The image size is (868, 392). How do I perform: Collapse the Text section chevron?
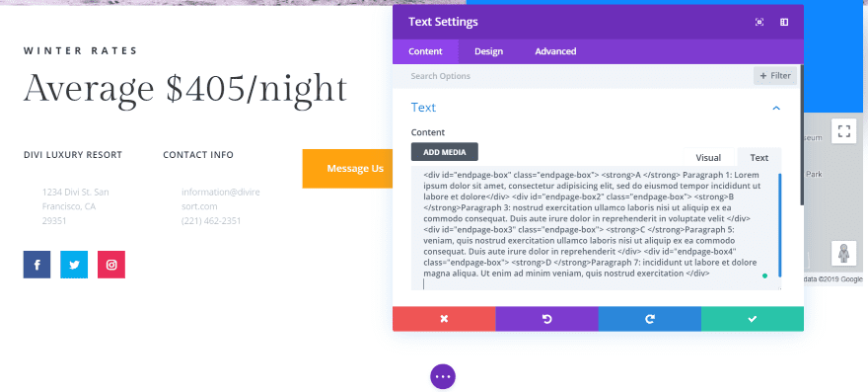[x=776, y=108]
